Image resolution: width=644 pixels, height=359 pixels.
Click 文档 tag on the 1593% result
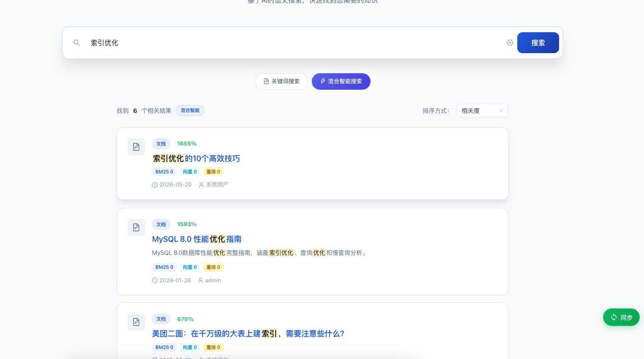click(x=161, y=224)
